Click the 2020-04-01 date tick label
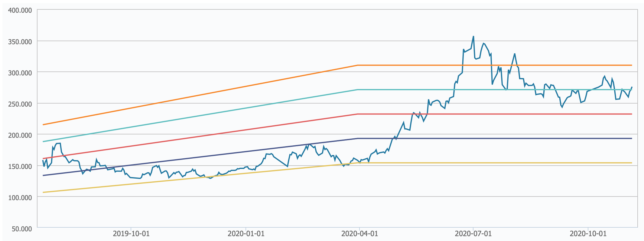This screenshot has height=241, width=644. coord(359,233)
